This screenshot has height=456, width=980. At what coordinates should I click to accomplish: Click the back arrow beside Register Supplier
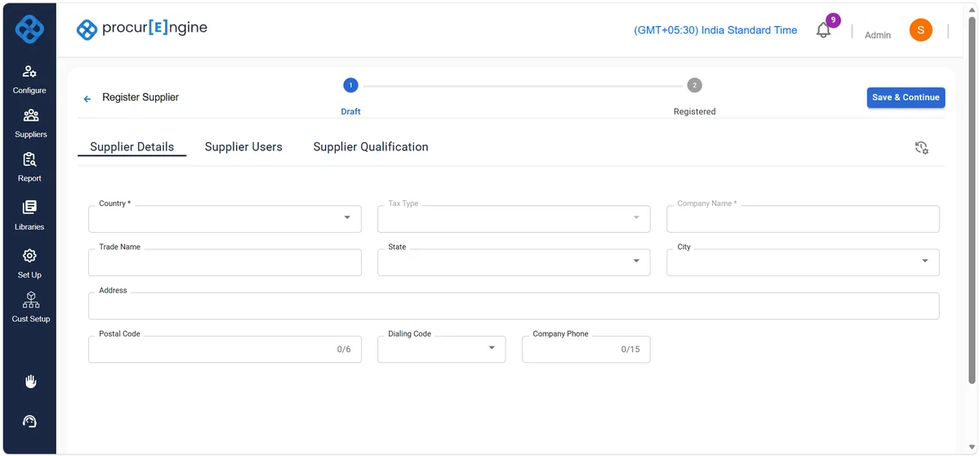tap(87, 98)
